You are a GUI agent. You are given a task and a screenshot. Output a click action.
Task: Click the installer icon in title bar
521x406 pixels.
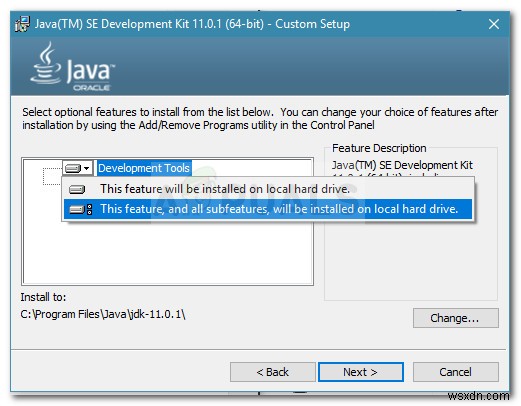(23, 24)
